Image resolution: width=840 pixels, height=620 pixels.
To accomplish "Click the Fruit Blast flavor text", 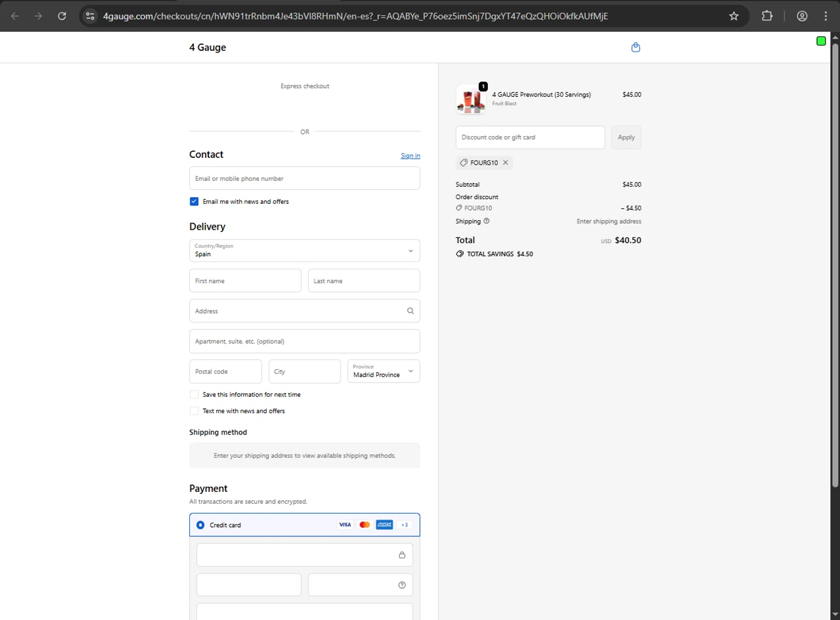I will point(505,104).
